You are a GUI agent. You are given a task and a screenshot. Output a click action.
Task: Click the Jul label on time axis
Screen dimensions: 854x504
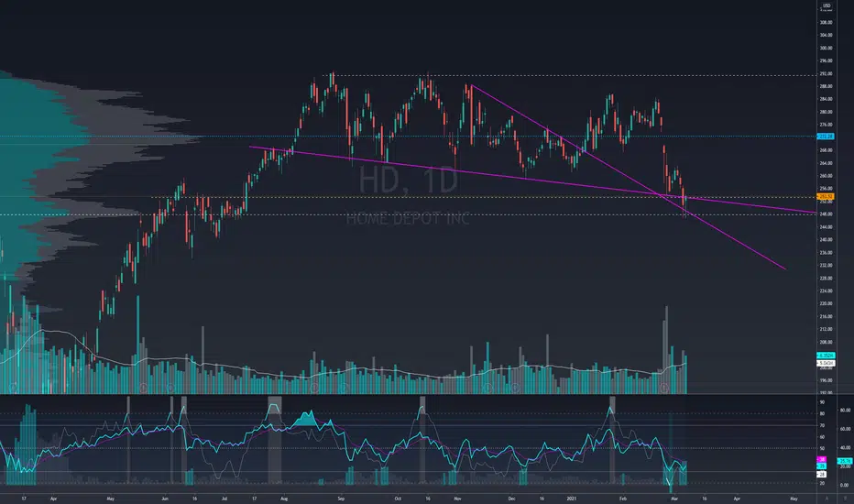(x=224, y=499)
